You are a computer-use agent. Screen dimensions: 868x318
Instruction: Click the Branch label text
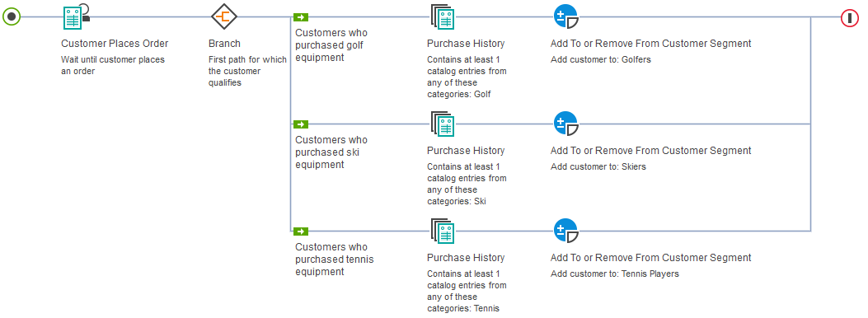[224, 44]
